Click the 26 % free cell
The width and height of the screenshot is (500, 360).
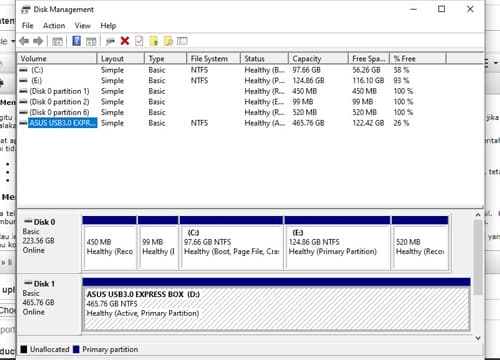[x=401, y=123]
